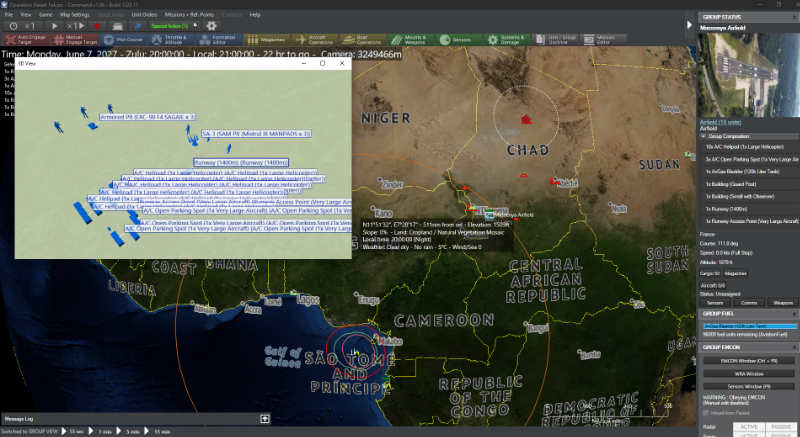800x437 pixels.
Task: Expand the Message Log with its icon
Action: 264,419
